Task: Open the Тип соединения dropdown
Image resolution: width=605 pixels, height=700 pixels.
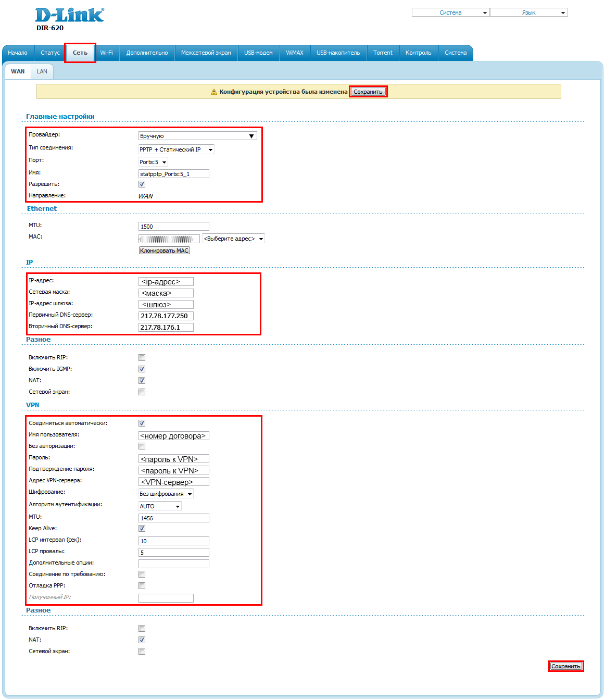Action: pos(176,149)
